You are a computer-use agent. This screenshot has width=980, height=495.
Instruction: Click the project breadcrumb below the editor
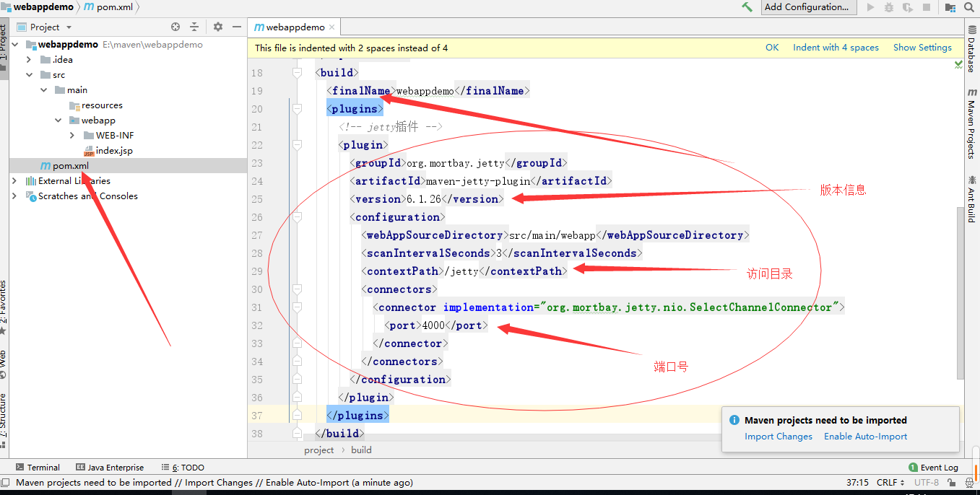[319, 450]
